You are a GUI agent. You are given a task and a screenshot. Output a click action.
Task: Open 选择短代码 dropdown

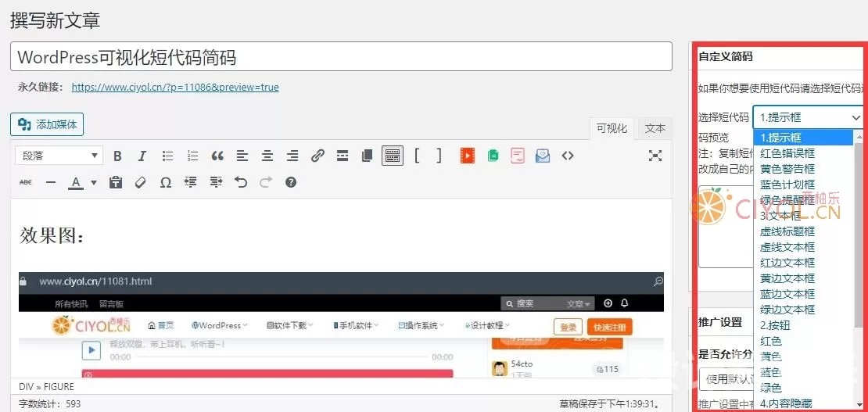[x=808, y=117]
